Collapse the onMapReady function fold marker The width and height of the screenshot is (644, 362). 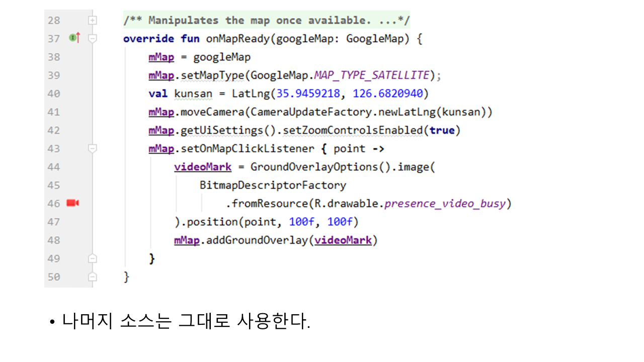(x=92, y=38)
